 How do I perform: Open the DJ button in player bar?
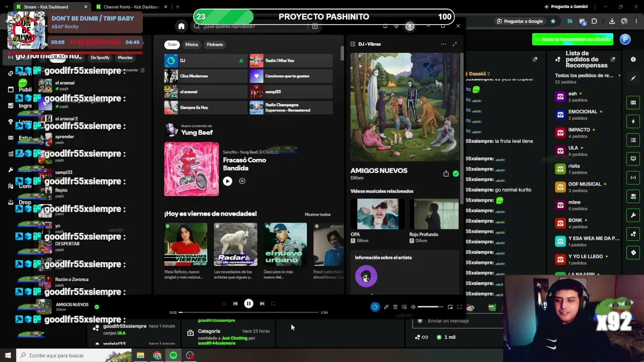pyautogui.click(x=375, y=307)
